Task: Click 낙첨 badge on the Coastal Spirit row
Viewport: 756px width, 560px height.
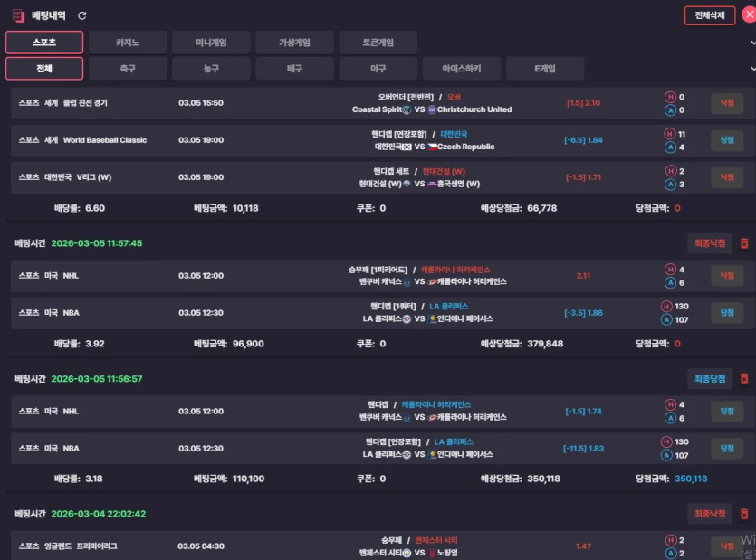Action: pyautogui.click(x=727, y=103)
